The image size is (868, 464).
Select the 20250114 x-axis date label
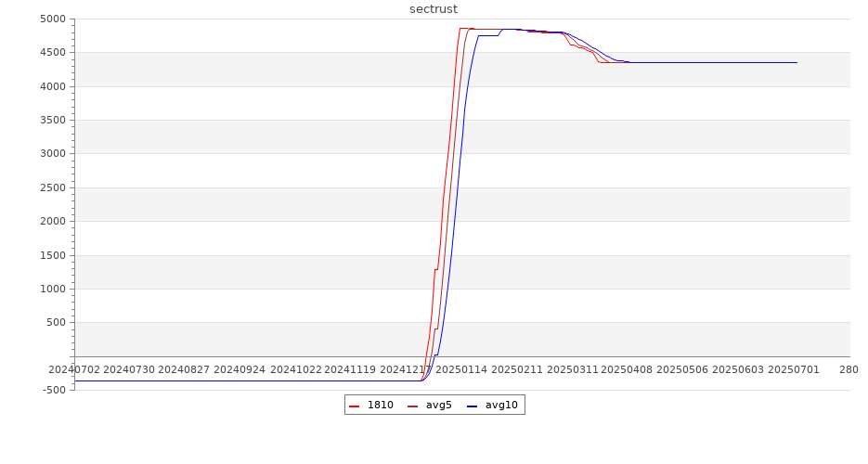pos(461,369)
